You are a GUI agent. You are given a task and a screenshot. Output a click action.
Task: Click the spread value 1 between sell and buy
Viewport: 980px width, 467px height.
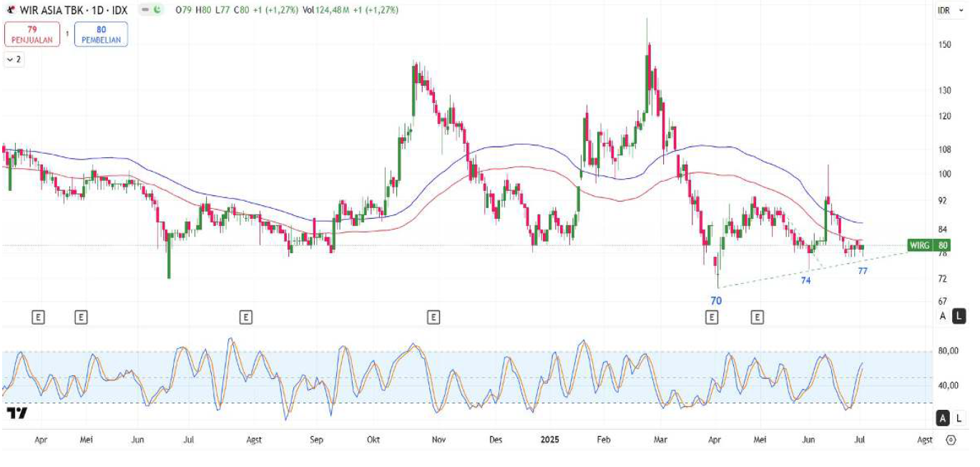[x=67, y=34]
